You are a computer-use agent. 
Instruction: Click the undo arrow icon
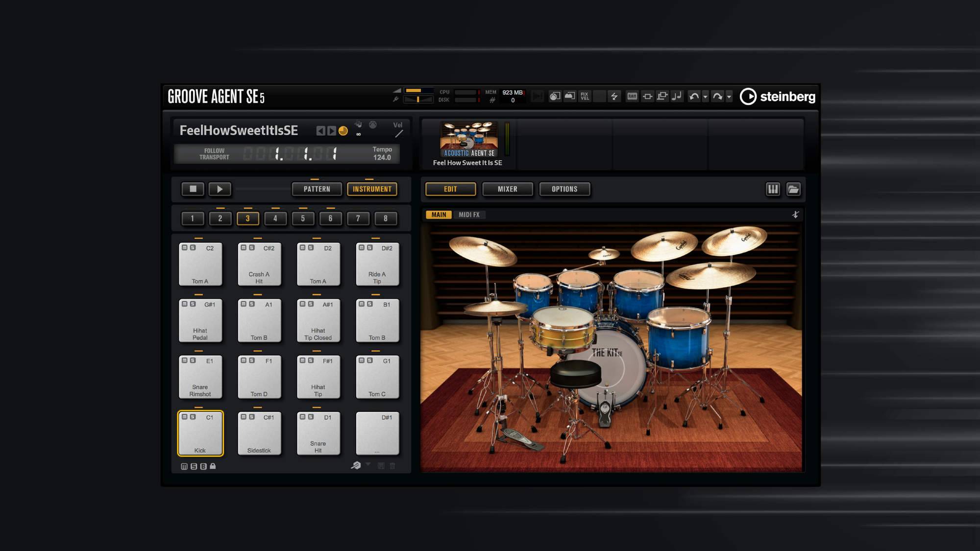click(x=694, y=96)
